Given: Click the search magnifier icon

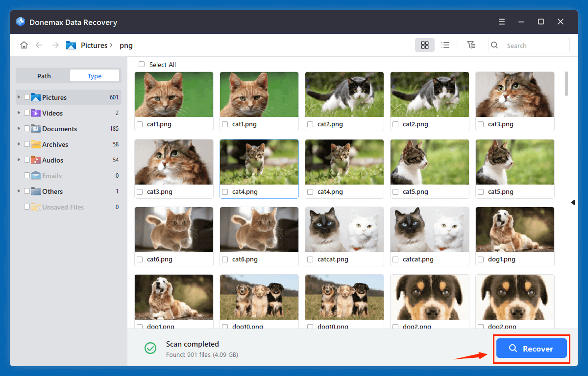Looking at the screenshot, I should [x=494, y=45].
